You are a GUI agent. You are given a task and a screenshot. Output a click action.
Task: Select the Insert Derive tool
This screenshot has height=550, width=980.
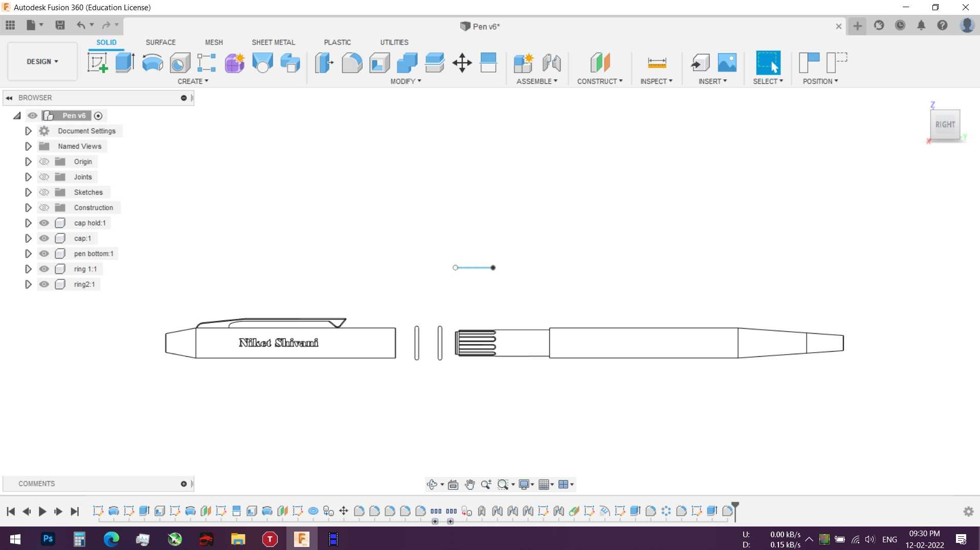coord(700,63)
